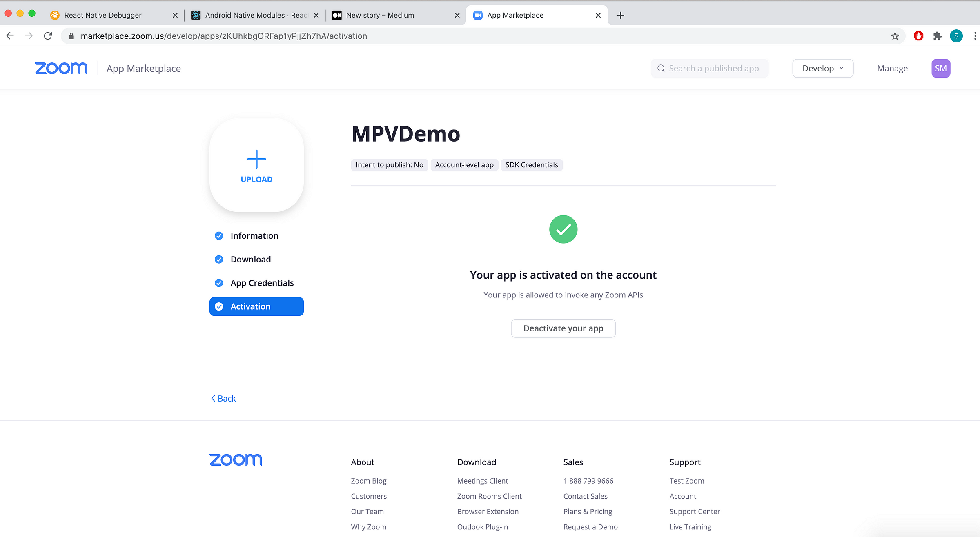
Task: Open the SM profile avatar
Action: (940, 68)
